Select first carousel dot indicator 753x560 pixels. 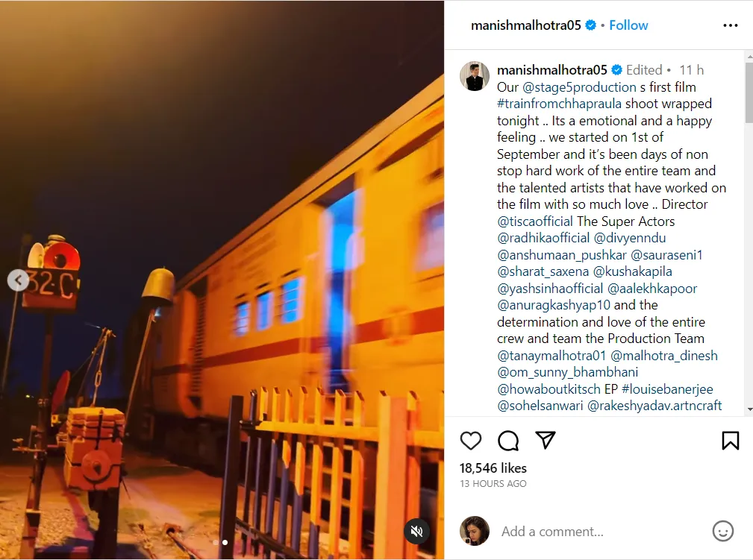coord(215,542)
